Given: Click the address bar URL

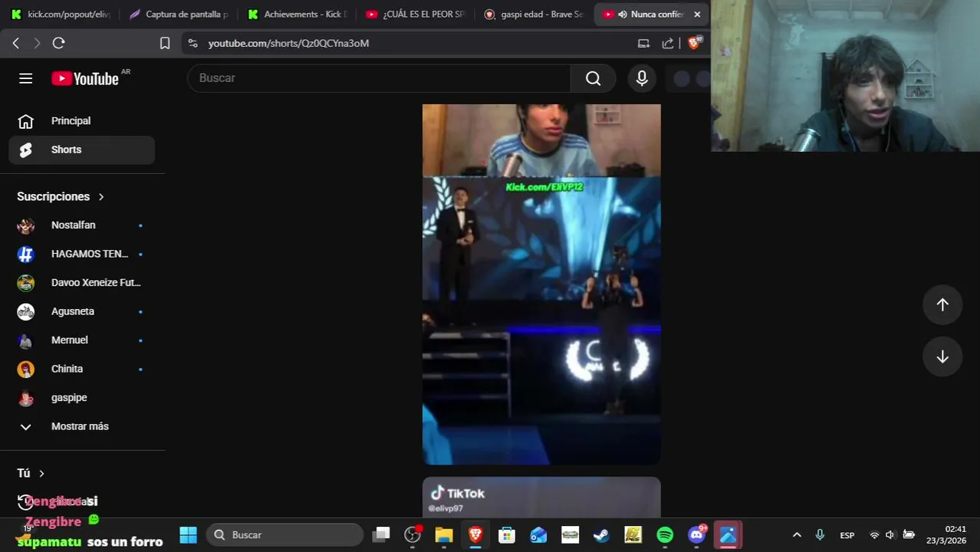Looking at the screenshot, I should [x=288, y=44].
